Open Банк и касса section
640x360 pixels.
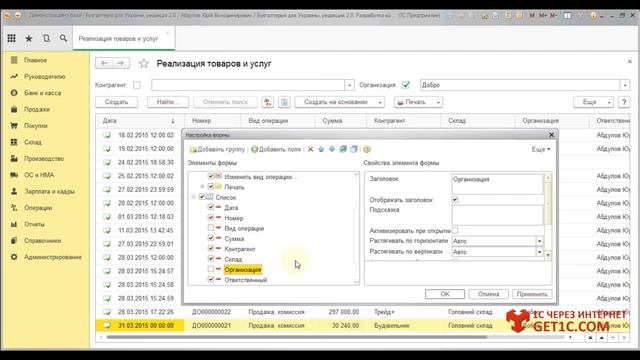click(42, 93)
